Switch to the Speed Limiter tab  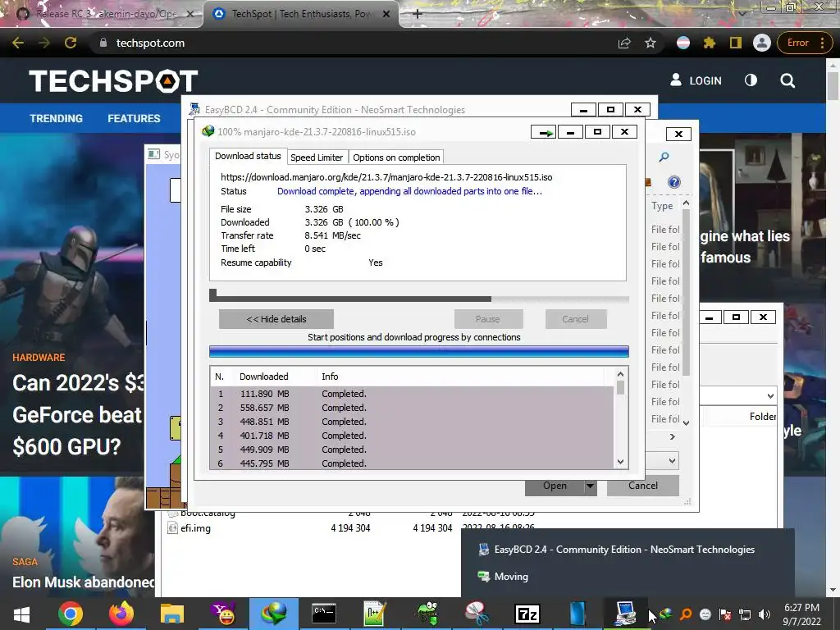(x=317, y=157)
